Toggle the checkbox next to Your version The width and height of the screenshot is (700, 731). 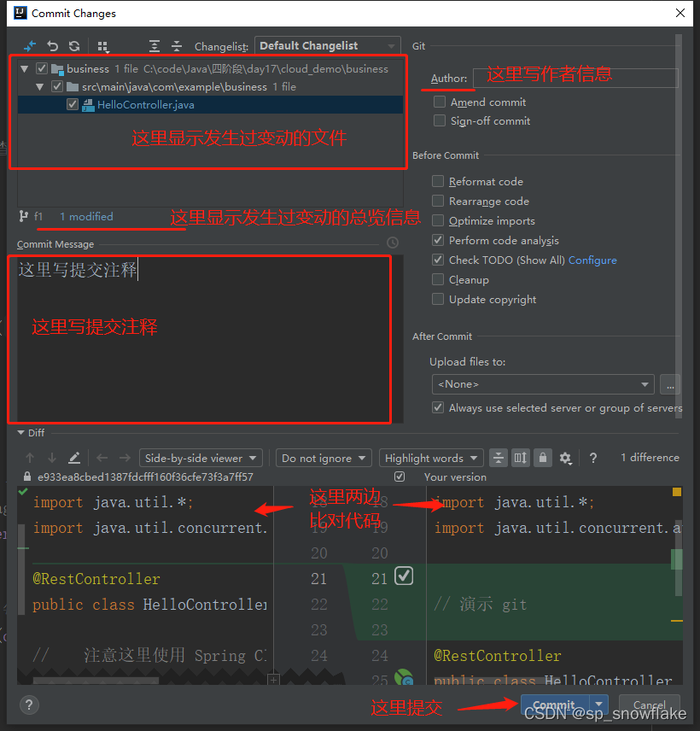coord(400,477)
